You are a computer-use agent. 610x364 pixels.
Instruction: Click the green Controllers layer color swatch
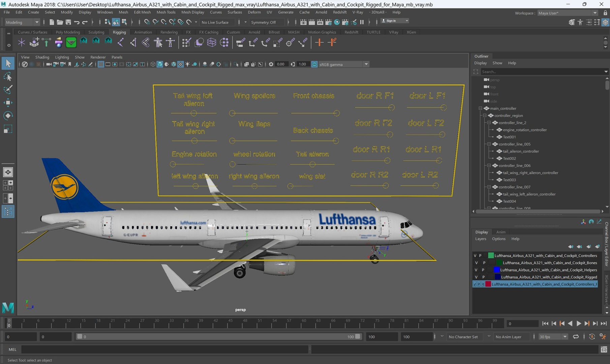pyautogui.click(x=491, y=256)
